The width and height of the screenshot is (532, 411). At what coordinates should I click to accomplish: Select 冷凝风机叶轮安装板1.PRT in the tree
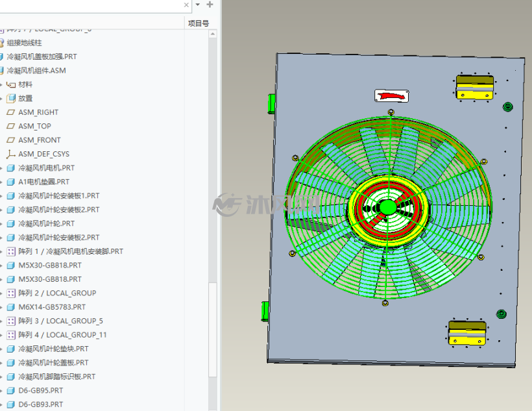58,195
